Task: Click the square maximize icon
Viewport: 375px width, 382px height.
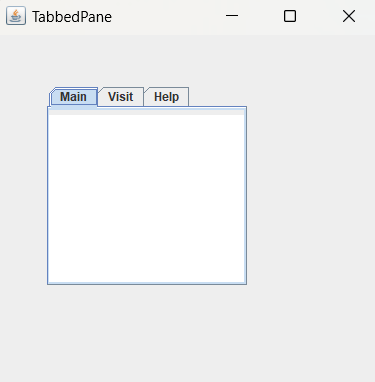Action: click(290, 16)
